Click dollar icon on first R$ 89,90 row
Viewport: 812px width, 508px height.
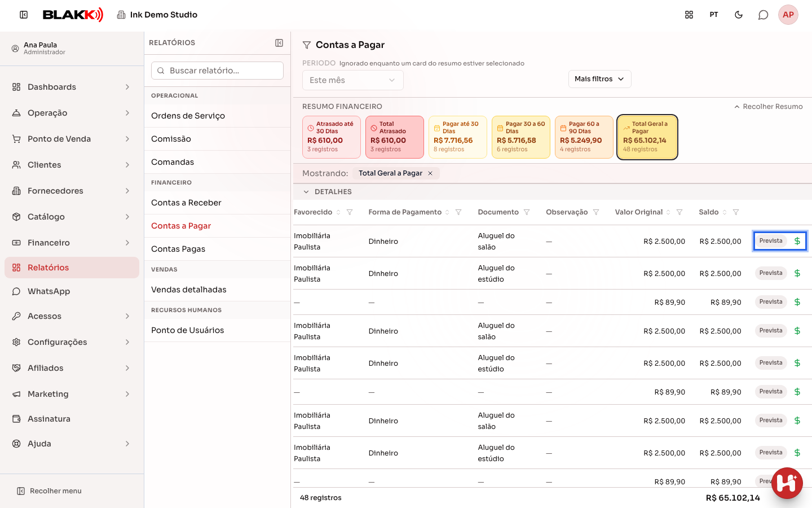pos(797,302)
